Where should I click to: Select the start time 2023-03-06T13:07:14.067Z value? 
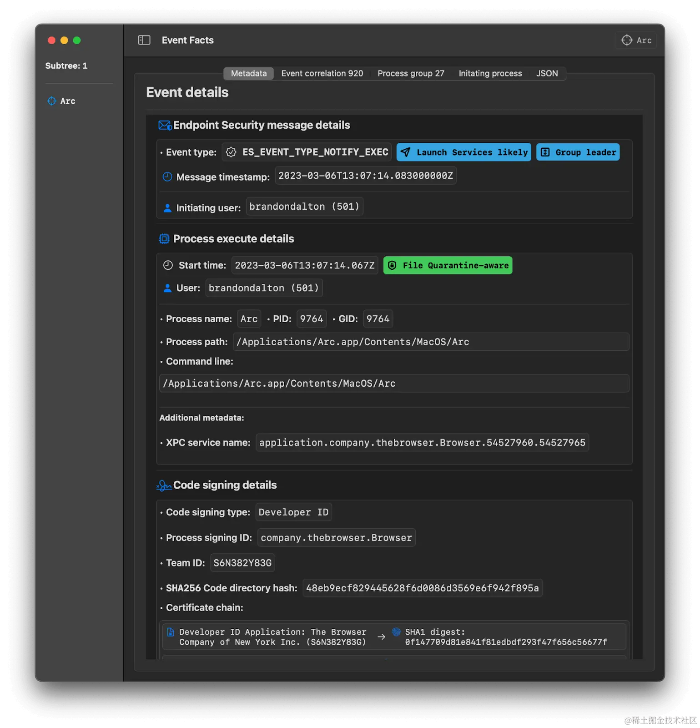tap(305, 265)
